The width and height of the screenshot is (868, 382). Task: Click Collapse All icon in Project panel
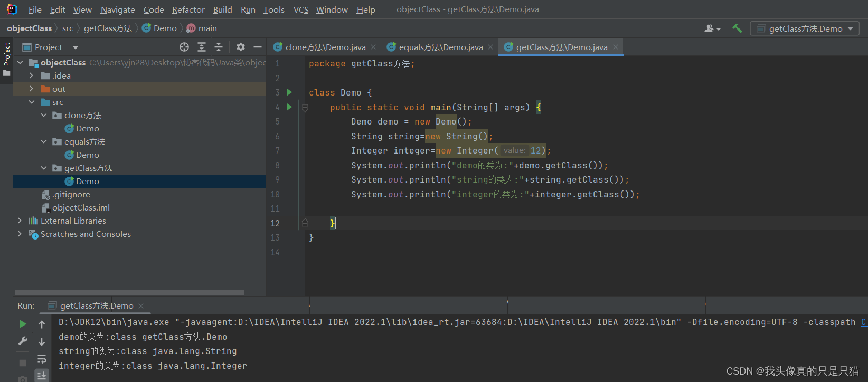coord(219,47)
